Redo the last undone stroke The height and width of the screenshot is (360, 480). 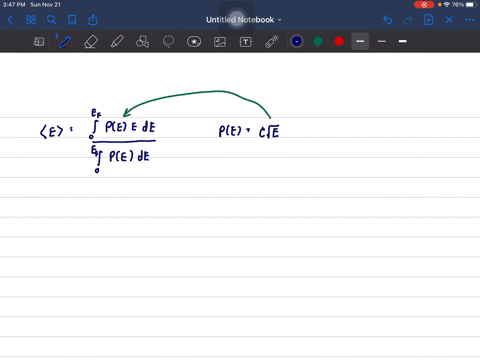click(408, 20)
